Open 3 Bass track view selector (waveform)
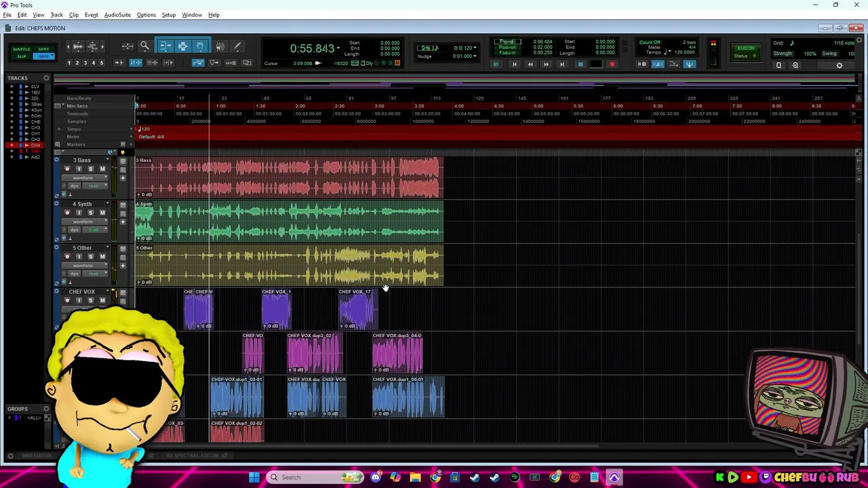This screenshot has width=868, height=488. pos(86,178)
